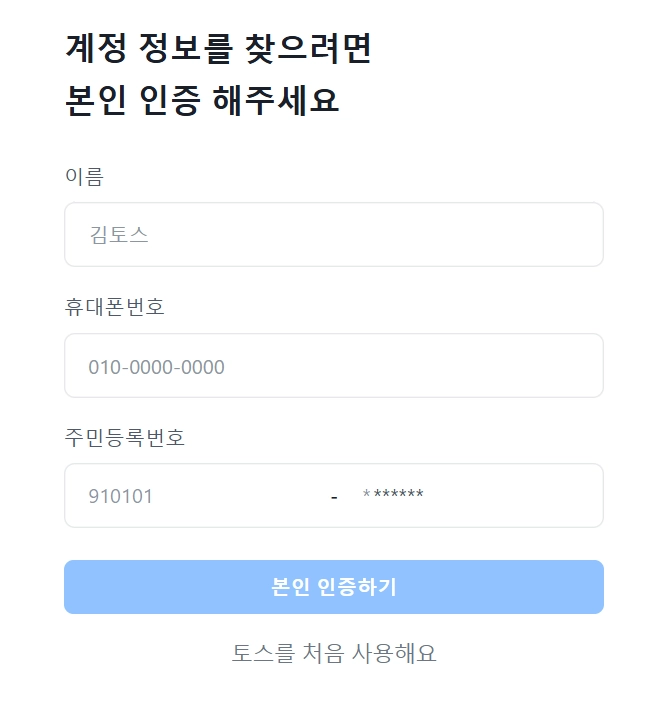The height and width of the screenshot is (705, 652).
Task: Click the hyphen separator in the 주민등록번호 box
Action: [x=334, y=498]
